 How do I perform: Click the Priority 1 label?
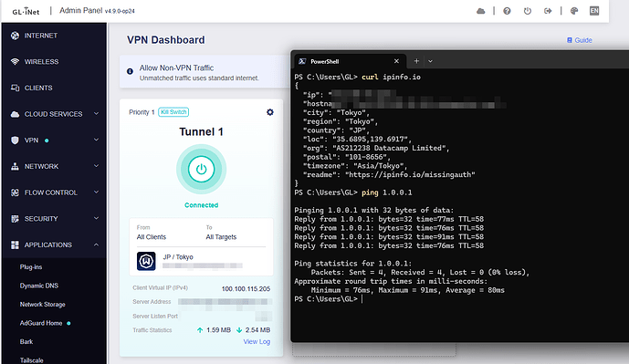coord(142,112)
